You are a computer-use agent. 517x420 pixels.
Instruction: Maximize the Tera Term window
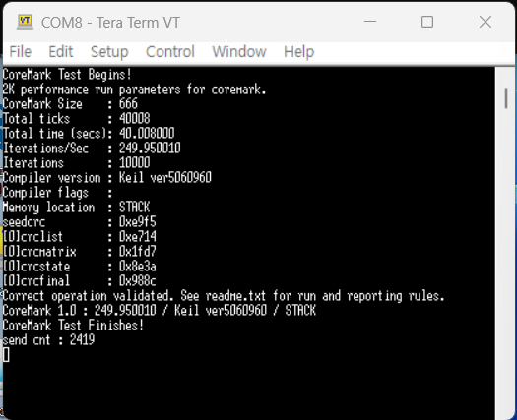click(427, 22)
